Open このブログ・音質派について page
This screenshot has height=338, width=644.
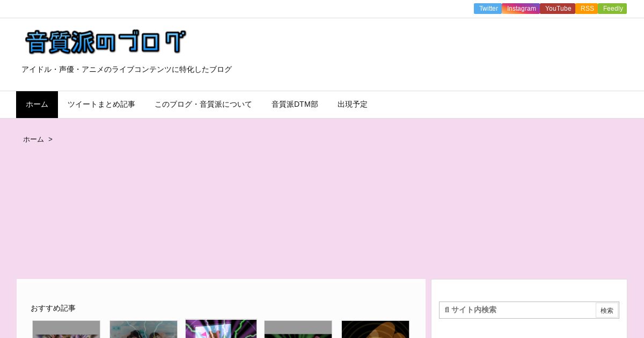(x=203, y=105)
